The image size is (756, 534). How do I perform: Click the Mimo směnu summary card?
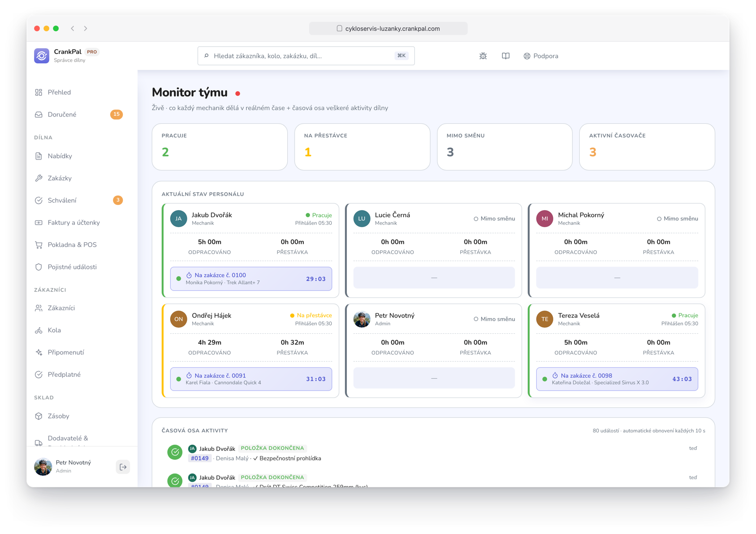click(505, 147)
